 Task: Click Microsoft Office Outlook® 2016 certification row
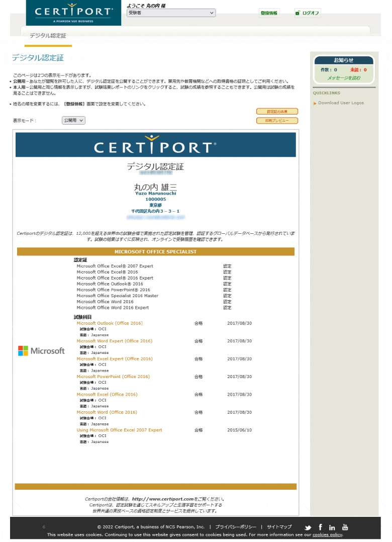pos(154,284)
